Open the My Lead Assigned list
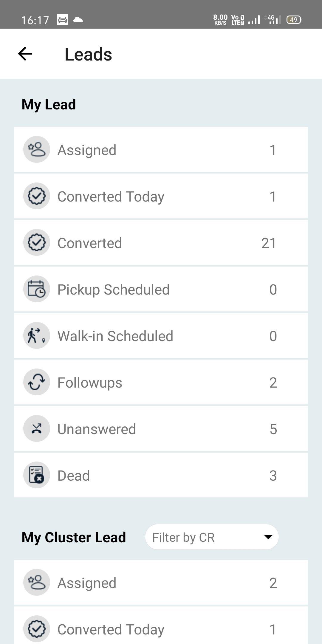The width and height of the screenshot is (322, 644). point(161,149)
